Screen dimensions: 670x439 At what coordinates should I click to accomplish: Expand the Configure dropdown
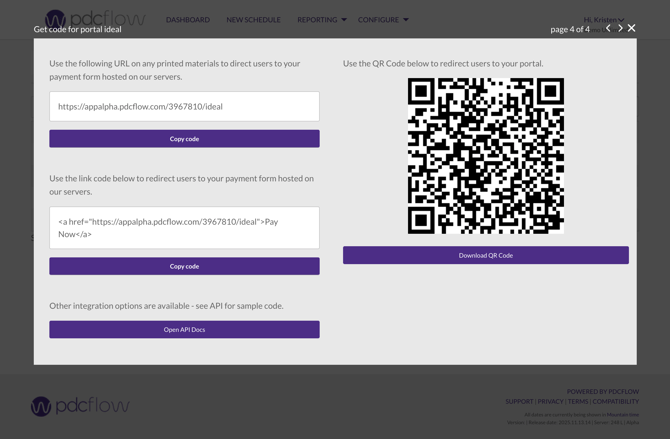click(x=383, y=20)
